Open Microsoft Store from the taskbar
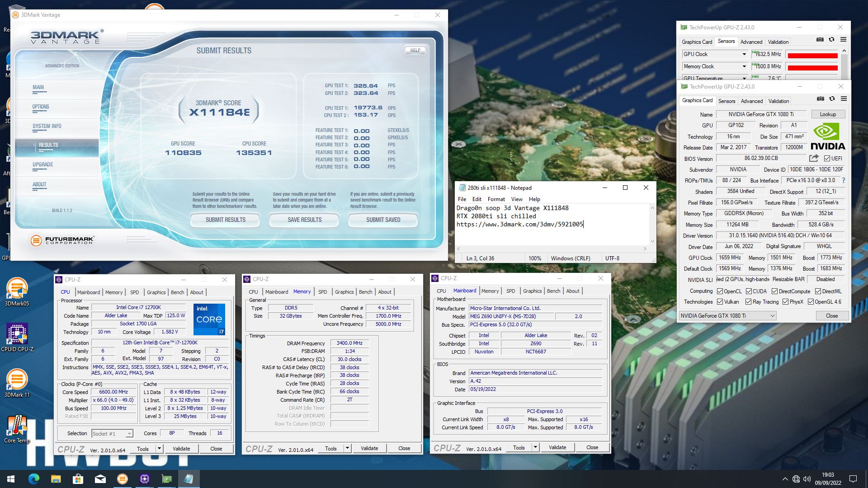Screen dimensions: 868x488 tap(78, 479)
